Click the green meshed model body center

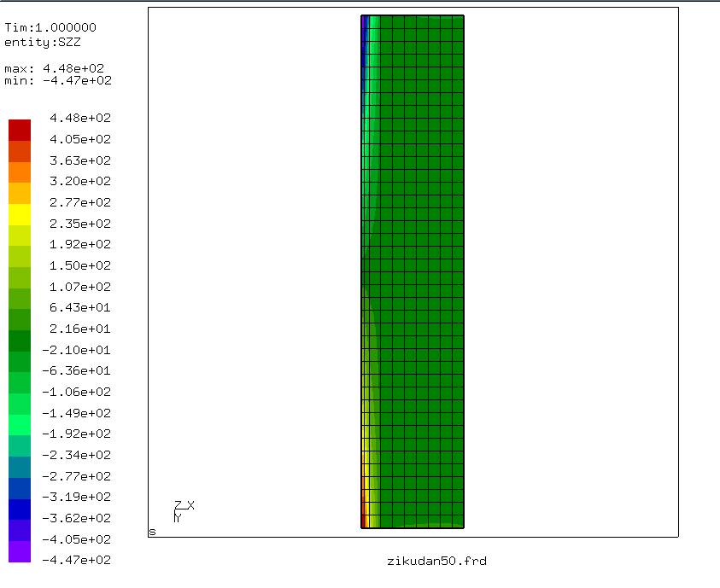click(413, 271)
